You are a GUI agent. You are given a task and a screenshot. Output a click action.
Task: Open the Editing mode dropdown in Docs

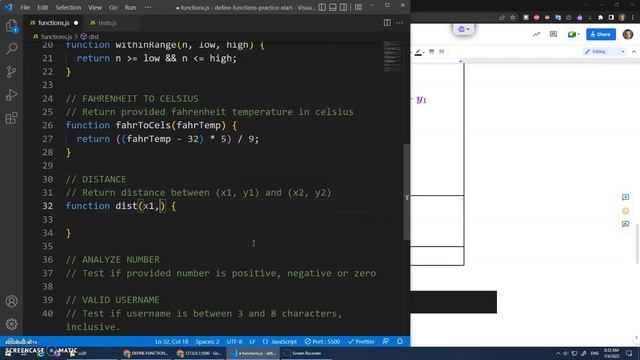(x=604, y=52)
